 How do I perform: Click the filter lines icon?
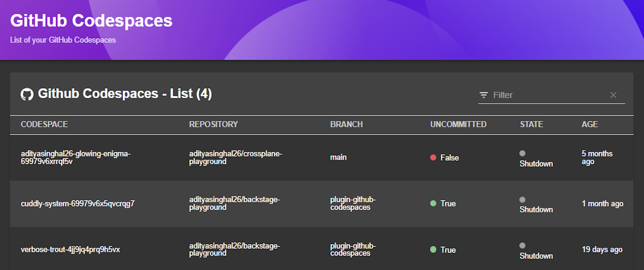483,95
